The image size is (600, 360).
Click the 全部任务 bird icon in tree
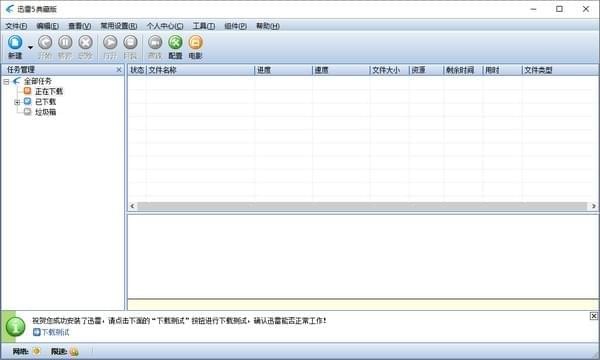[x=16, y=81]
